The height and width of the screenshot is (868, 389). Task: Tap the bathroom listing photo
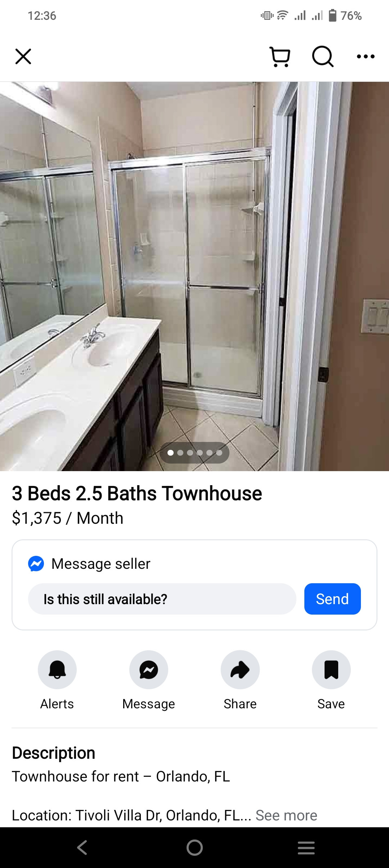194,276
